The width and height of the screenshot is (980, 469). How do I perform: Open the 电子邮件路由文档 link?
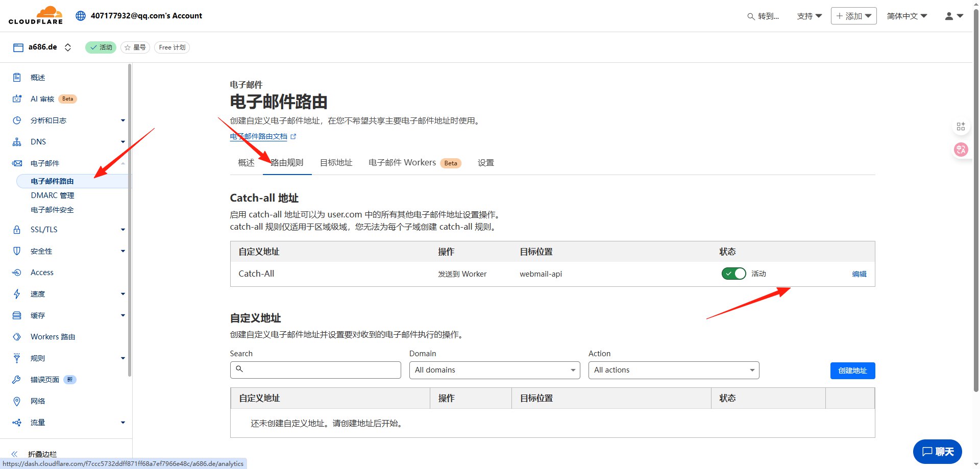pyautogui.click(x=259, y=136)
